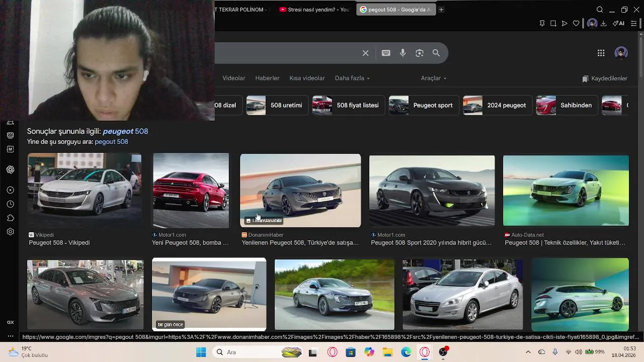Image resolution: width=644 pixels, height=362 pixels.
Task: Take a snapshot with the capture icon
Action: [553, 23]
